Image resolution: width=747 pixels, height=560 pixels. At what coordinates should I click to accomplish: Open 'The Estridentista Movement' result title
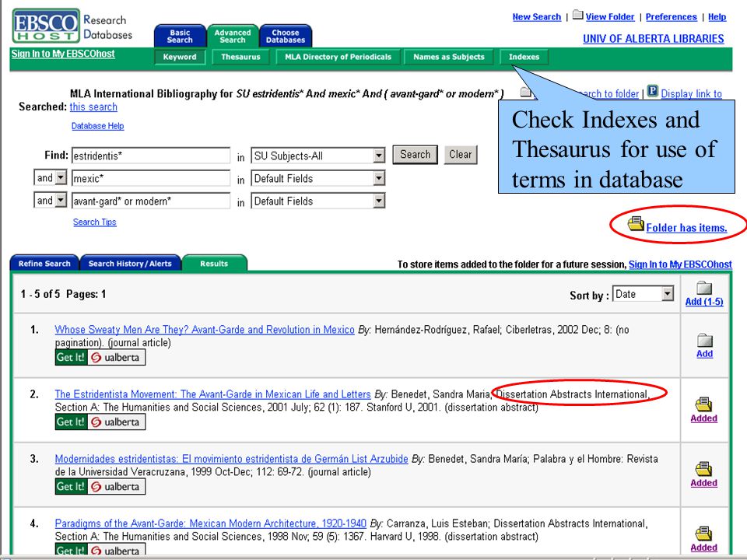pos(212,394)
